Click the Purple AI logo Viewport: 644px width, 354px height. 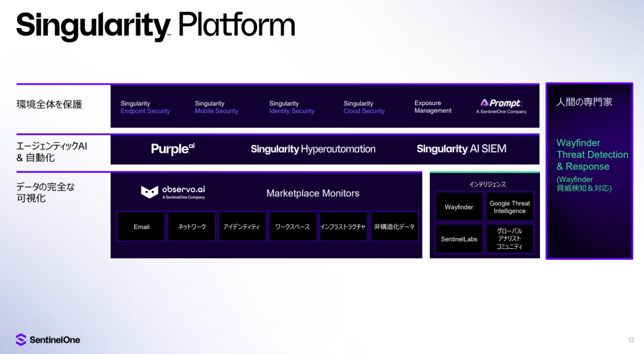click(x=172, y=149)
